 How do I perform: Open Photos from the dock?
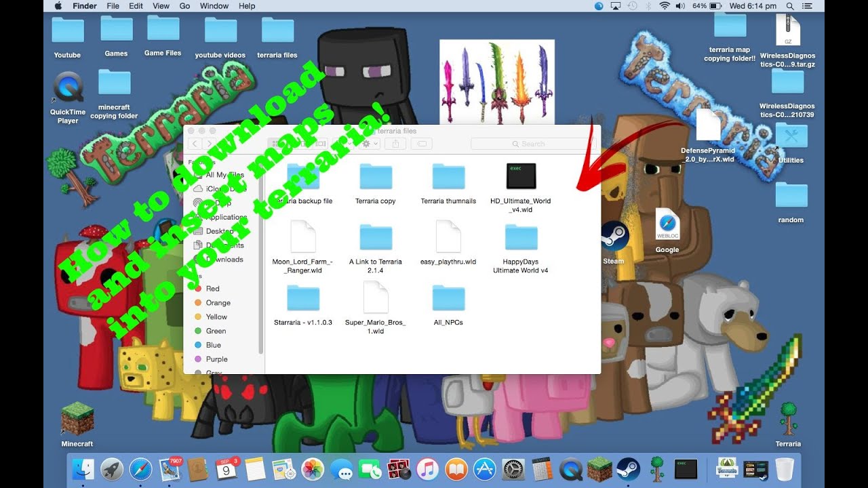point(313,469)
